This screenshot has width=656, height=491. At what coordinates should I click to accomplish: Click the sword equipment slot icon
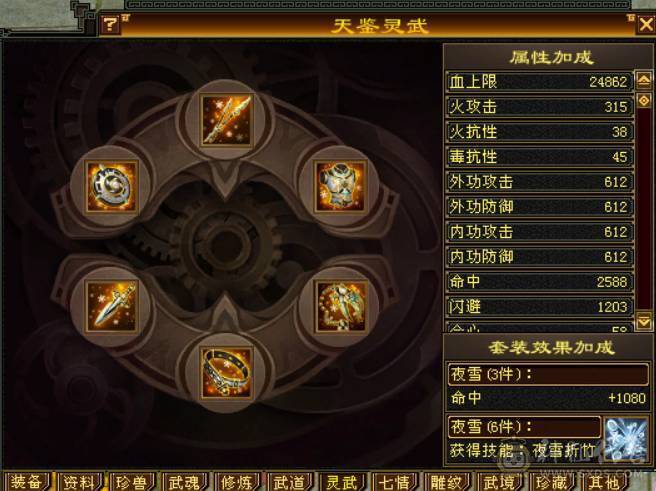111,307
